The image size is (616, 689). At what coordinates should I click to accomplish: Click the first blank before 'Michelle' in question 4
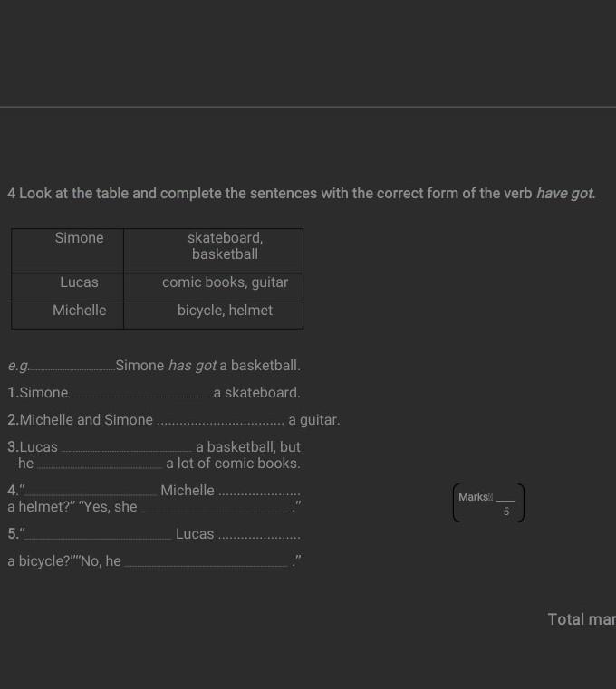coord(92,493)
